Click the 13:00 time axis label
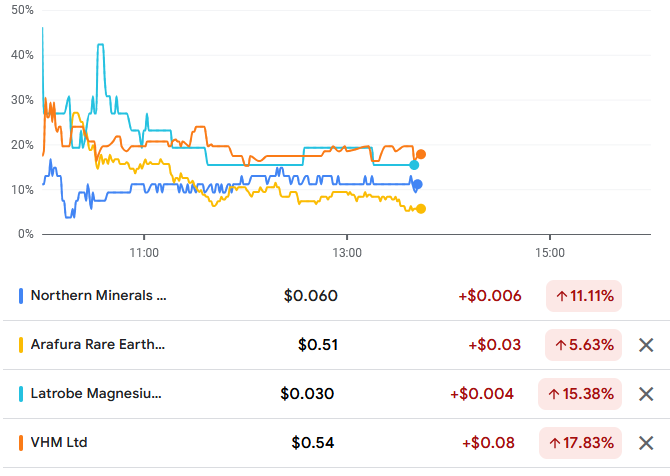The width and height of the screenshot is (670, 476). pos(347,254)
